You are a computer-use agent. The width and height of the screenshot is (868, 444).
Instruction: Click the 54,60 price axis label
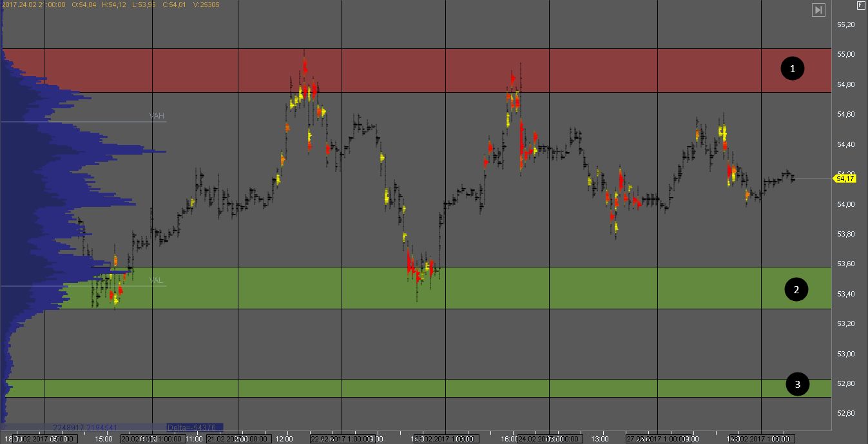pos(845,114)
